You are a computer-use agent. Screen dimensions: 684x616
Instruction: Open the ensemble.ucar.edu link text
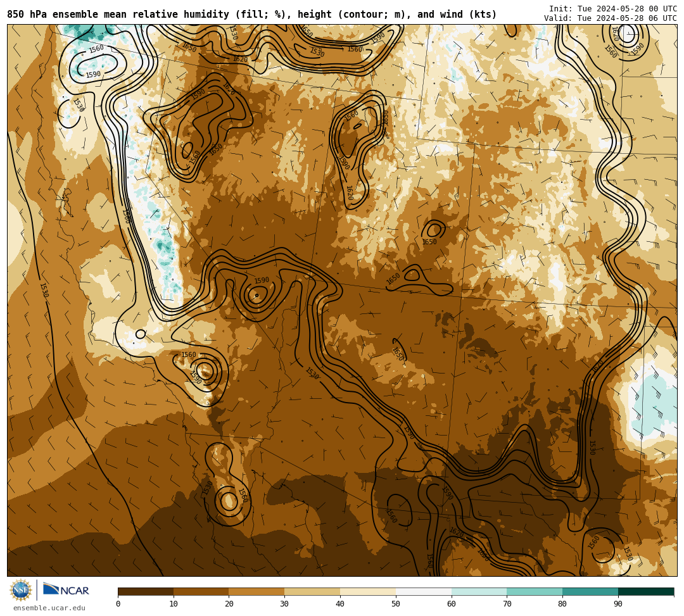(x=49, y=608)
